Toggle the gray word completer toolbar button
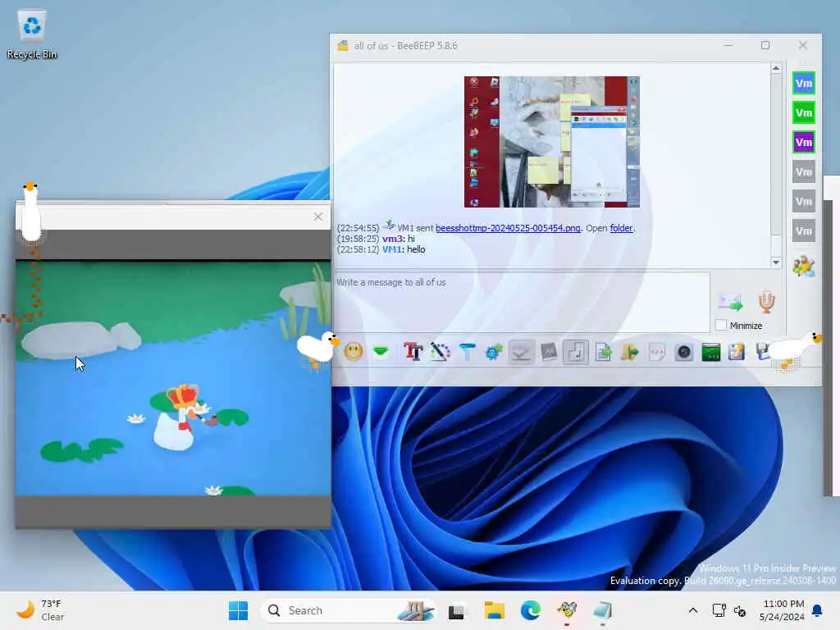 [x=549, y=352]
